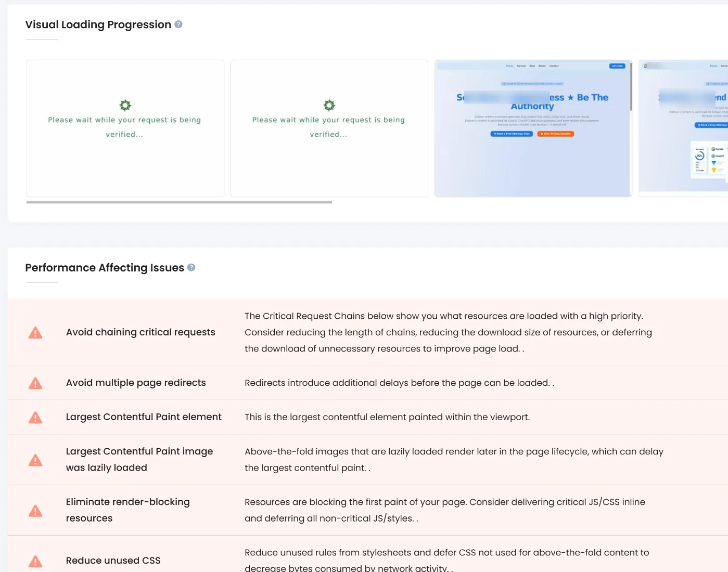The height and width of the screenshot is (572, 728).
Task: Click horizontal scrollbar beneath the loading frames
Action: click(179, 202)
